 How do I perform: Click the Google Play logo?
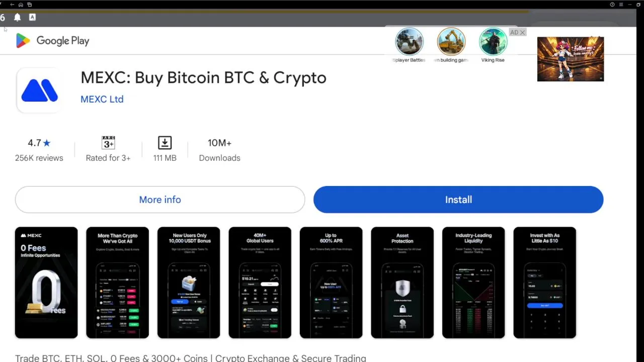click(x=52, y=41)
